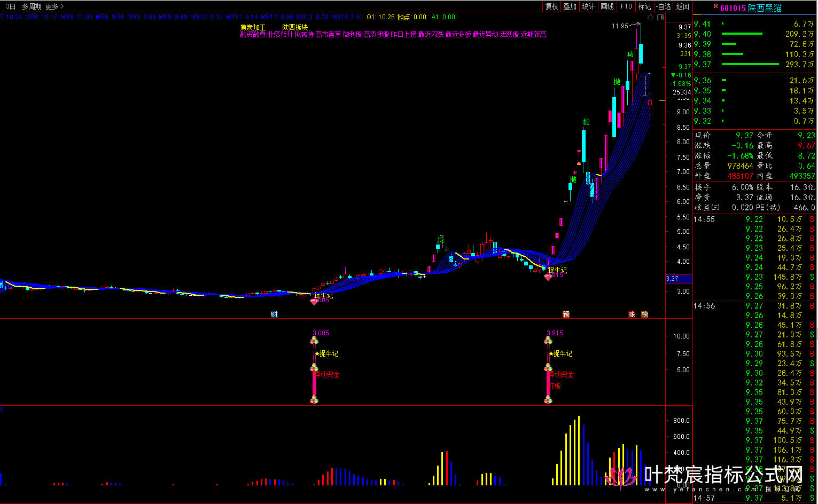Viewport: 818px width, 504px height.
Task: Click the 昨日上榜 tag
Action: coord(403,35)
